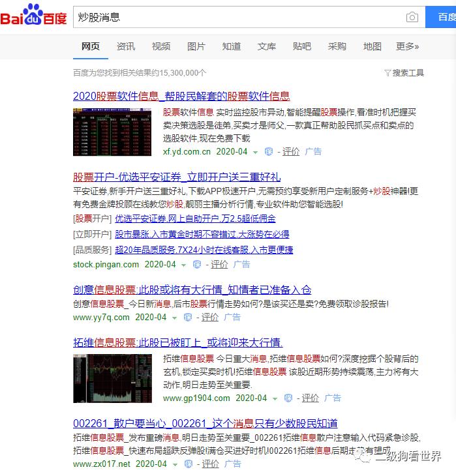
Task: Open camera image search in search box
Action: coord(412,17)
